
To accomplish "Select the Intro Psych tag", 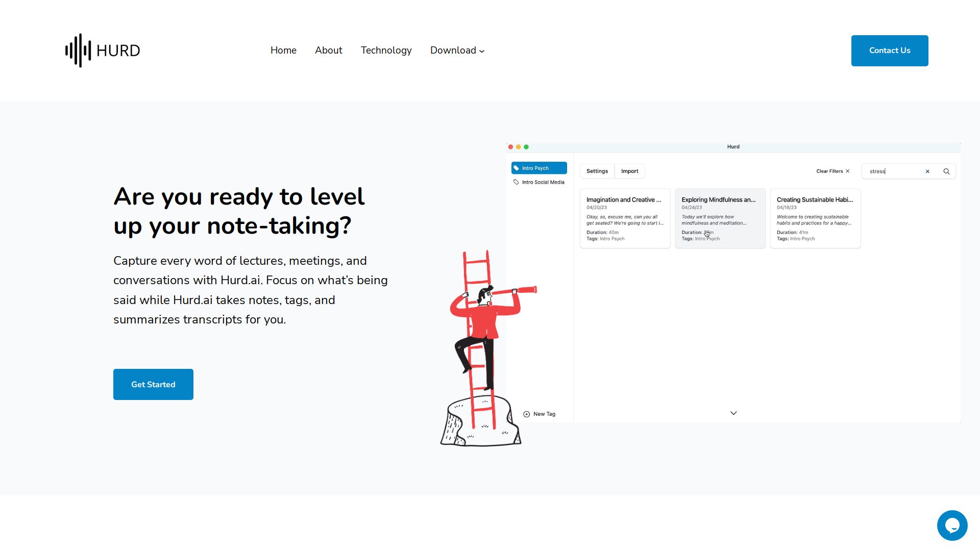I will pos(539,168).
